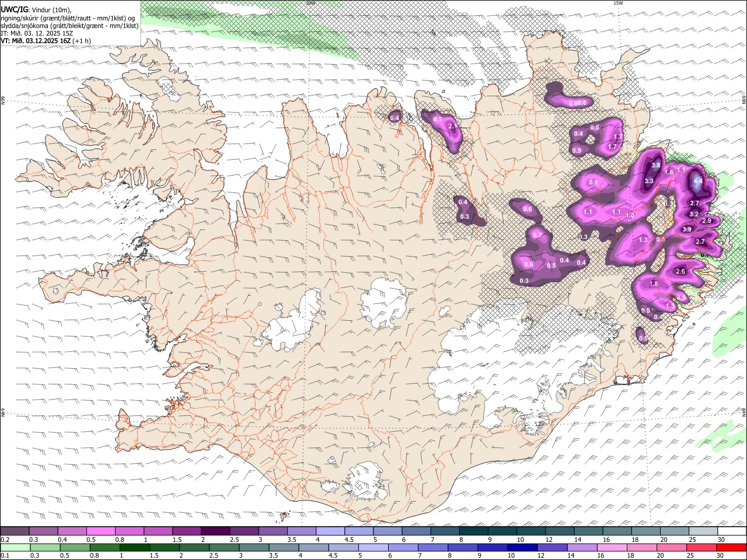Click the 20W longitude label at top
The image size is (747, 560).
pyautogui.click(x=310, y=3)
